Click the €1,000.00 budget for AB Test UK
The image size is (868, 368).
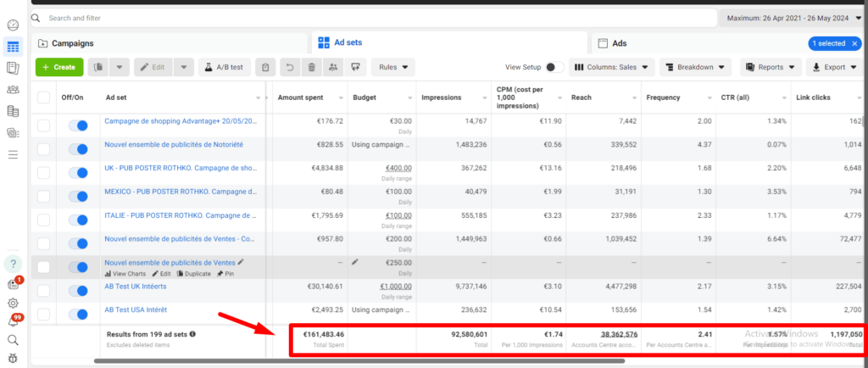coord(396,286)
